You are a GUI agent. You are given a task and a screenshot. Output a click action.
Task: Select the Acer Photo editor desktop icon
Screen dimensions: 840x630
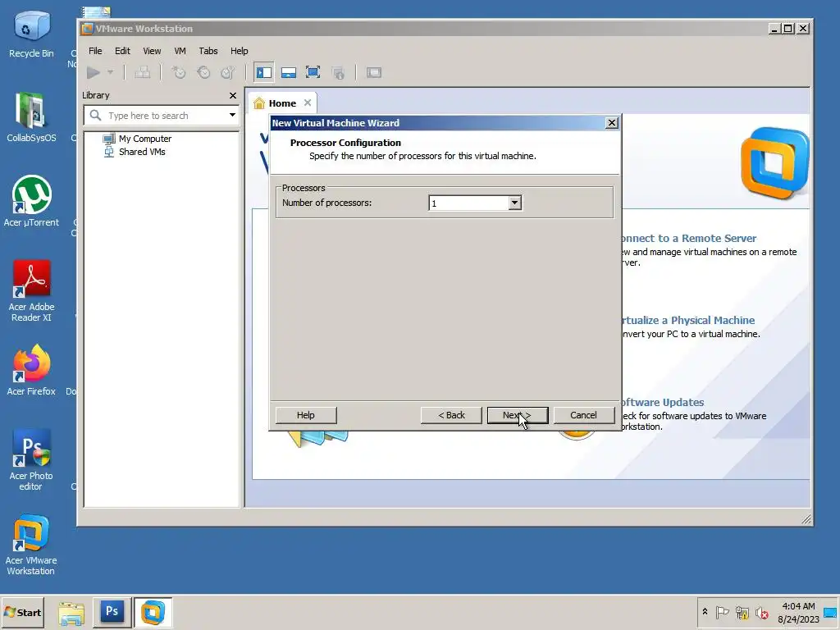click(31, 459)
